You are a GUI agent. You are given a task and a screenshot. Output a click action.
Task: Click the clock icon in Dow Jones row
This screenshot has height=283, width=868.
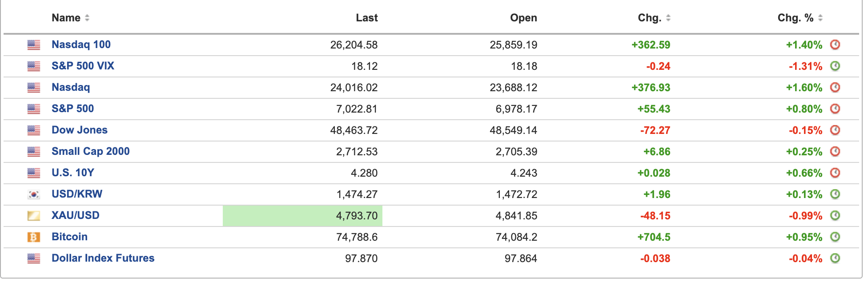pyautogui.click(x=835, y=130)
